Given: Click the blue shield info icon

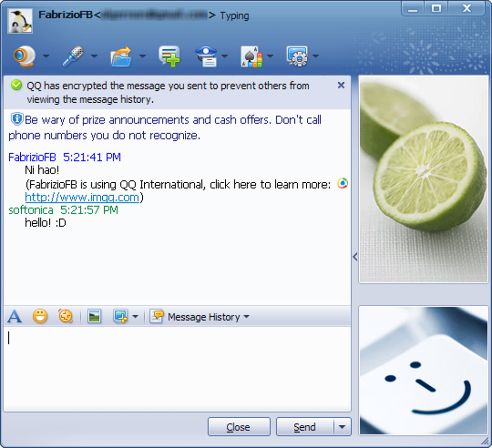Looking at the screenshot, I should (x=17, y=119).
